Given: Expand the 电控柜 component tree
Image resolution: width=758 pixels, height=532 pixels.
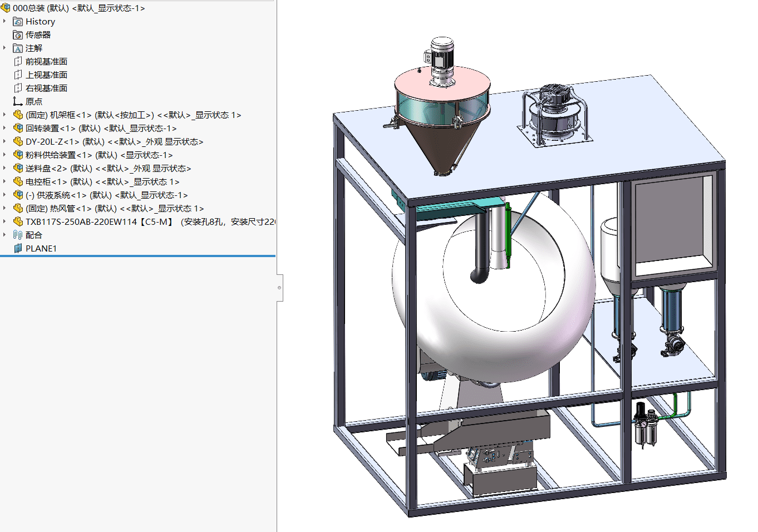Looking at the screenshot, I should (x=4, y=181).
